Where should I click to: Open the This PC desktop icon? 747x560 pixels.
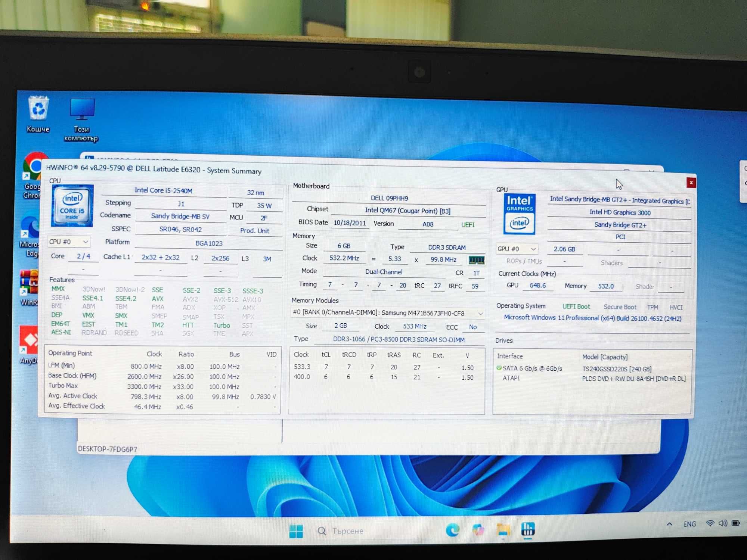pyautogui.click(x=81, y=119)
